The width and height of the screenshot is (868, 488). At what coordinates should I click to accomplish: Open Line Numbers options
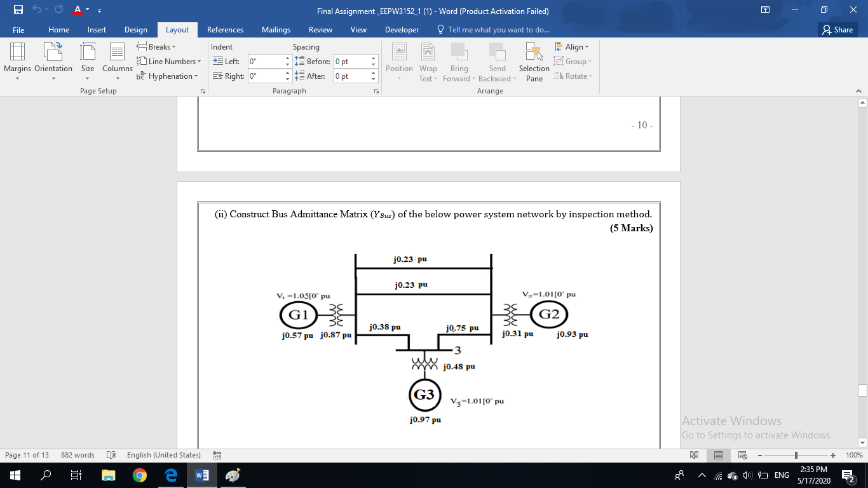(x=169, y=61)
